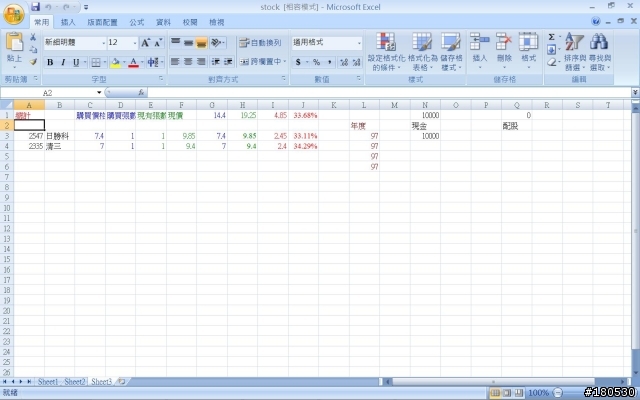Viewport: 640px width, 400px height.
Task: Align text to middle vertically
Action: 188,42
